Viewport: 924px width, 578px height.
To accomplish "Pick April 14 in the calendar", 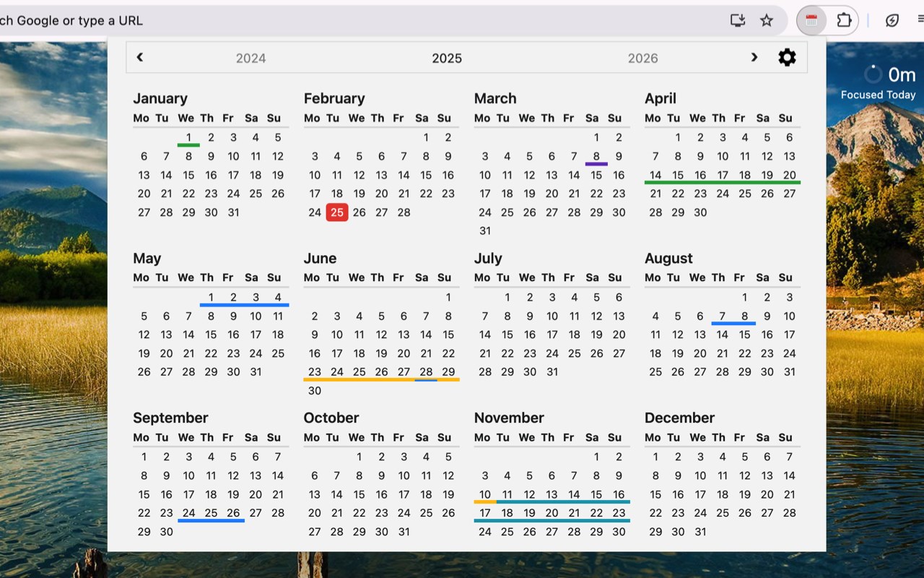I will 655,175.
